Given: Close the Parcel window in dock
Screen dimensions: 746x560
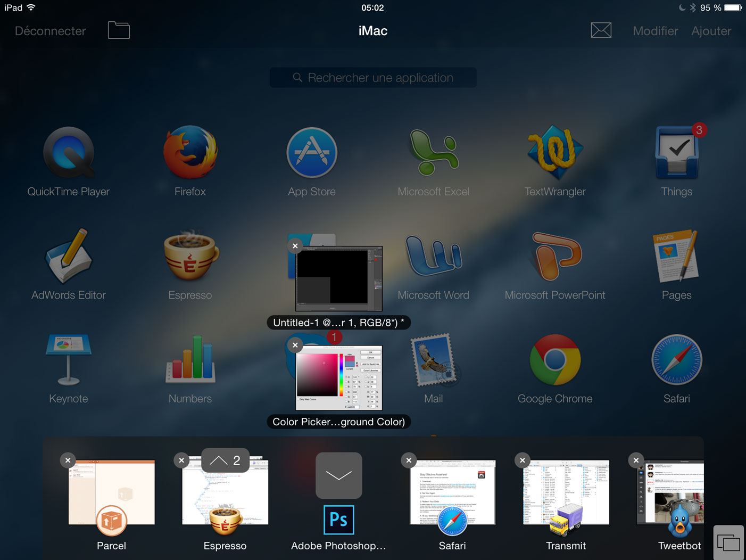Looking at the screenshot, I should (68, 460).
